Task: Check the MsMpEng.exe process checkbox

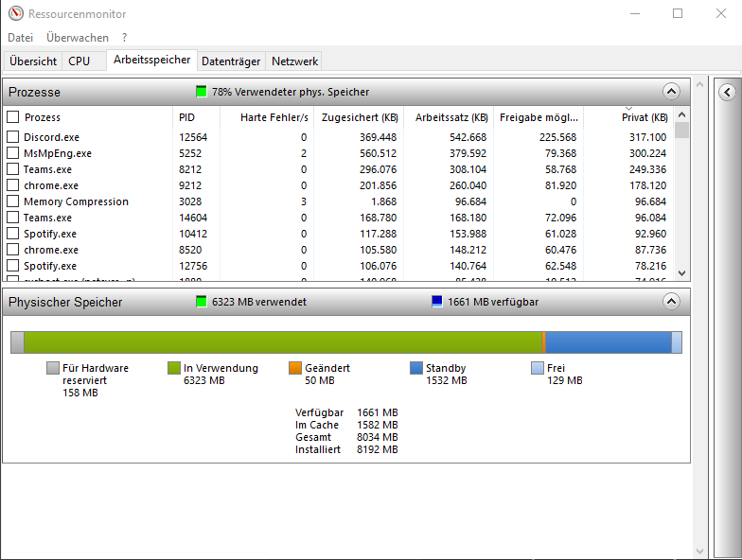Action: point(13,153)
